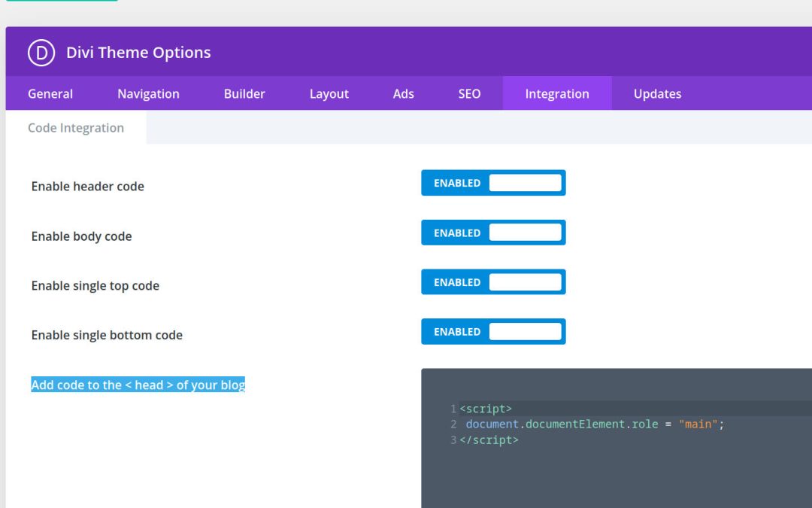The image size is (812, 508).
Task: Click the Enable body code label
Action: [81, 236]
